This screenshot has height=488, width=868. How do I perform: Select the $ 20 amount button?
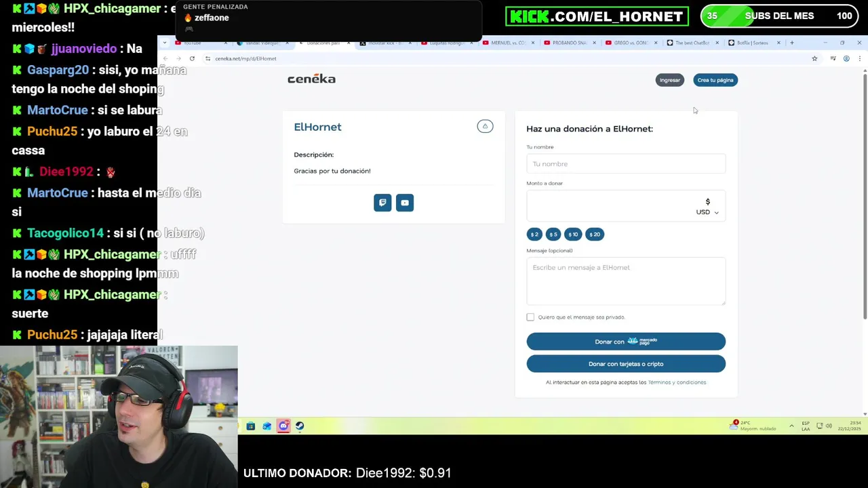(595, 234)
